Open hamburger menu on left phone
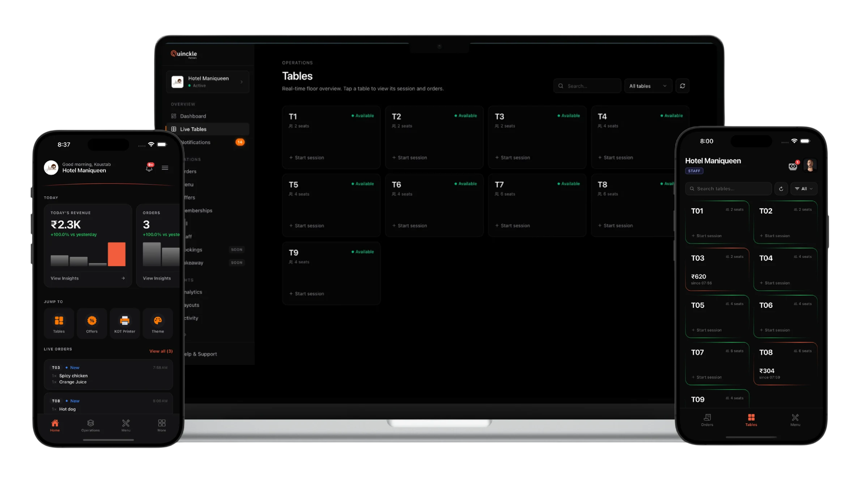868x488 pixels. tap(165, 168)
